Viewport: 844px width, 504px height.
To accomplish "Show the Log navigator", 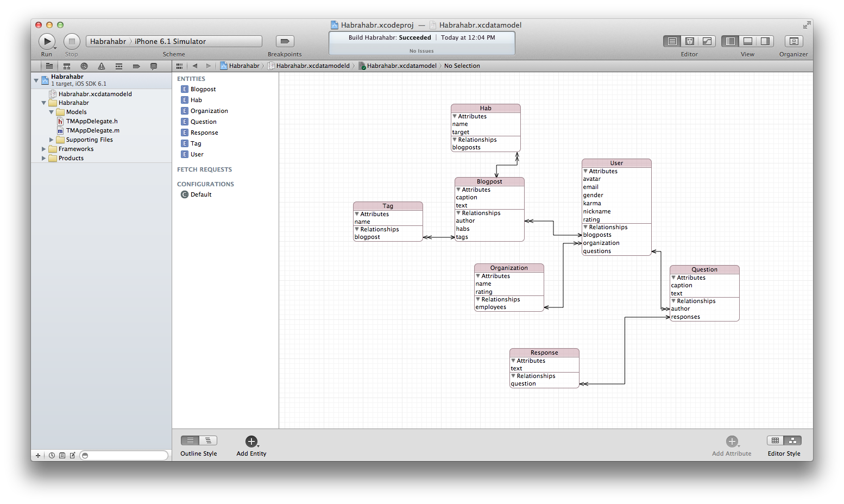I will click(x=154, y=66).
